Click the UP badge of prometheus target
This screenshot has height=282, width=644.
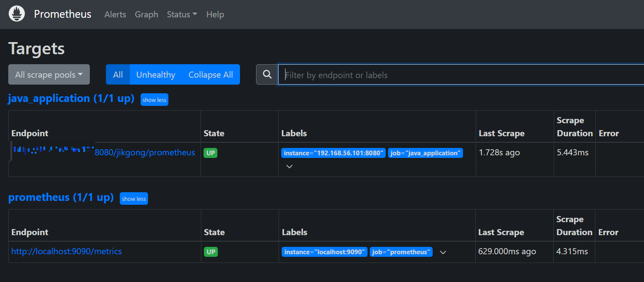[211, 252]
